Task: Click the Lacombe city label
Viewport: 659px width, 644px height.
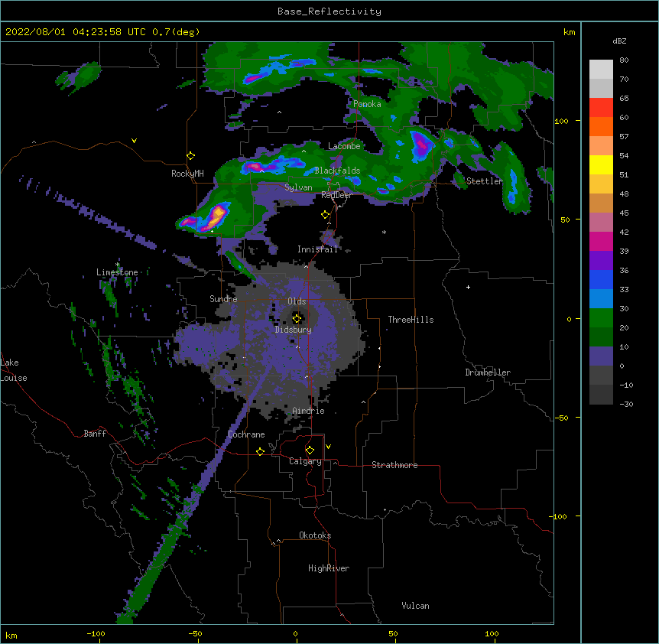Action: coord(344,146)
